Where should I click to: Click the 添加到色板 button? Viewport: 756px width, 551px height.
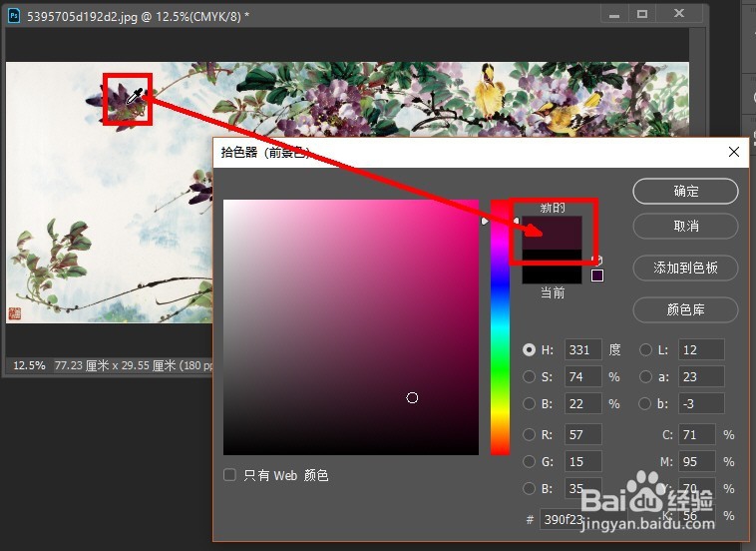click(685, 268)
